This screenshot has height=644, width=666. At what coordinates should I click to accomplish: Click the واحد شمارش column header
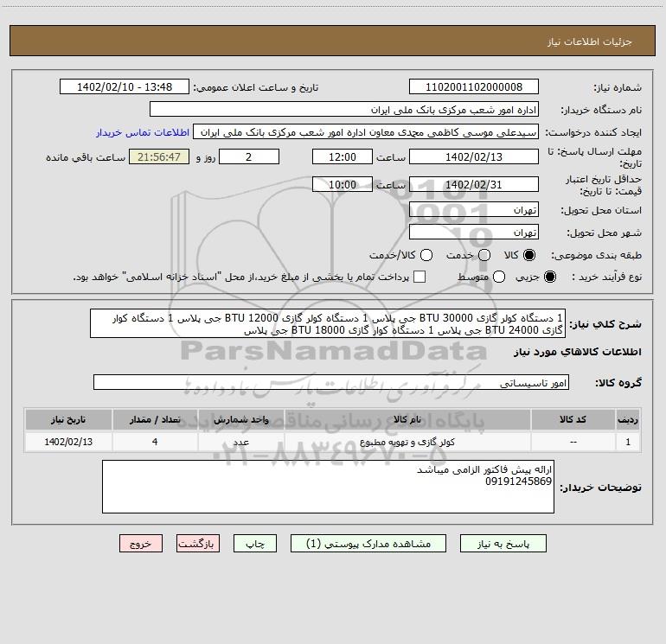coord(240,419)
